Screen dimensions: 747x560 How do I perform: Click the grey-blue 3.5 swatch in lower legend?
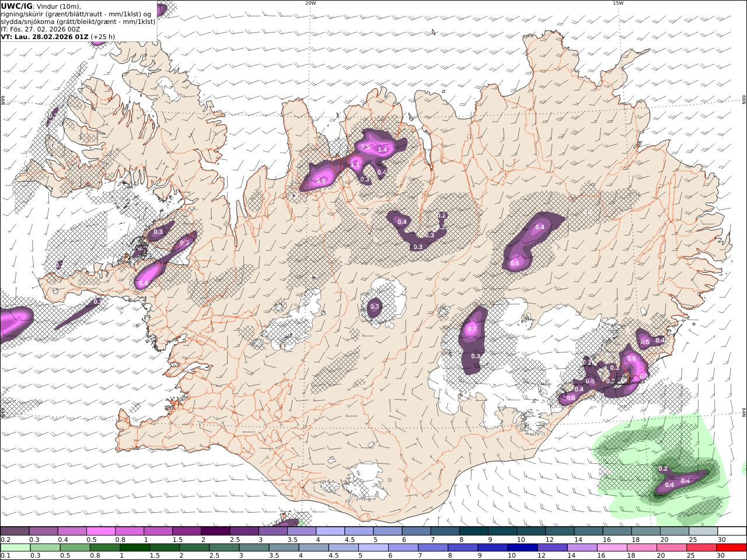[284, 548]
